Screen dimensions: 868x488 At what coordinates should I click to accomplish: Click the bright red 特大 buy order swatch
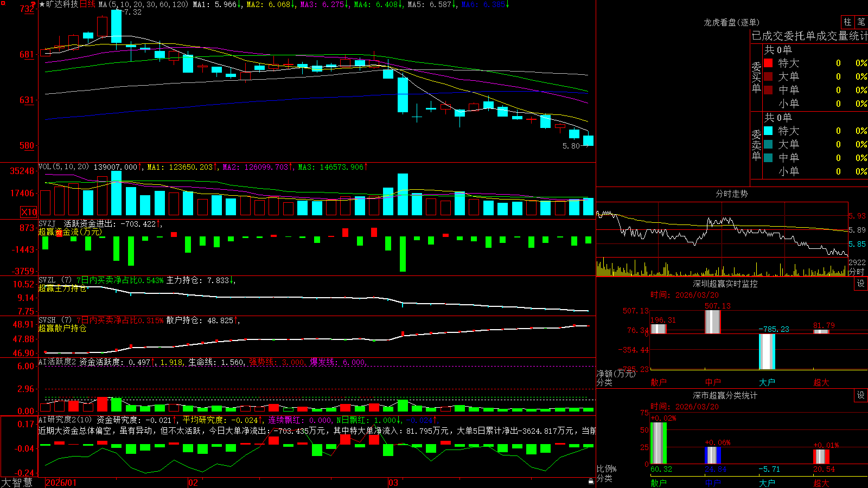(x=768, y=63)
